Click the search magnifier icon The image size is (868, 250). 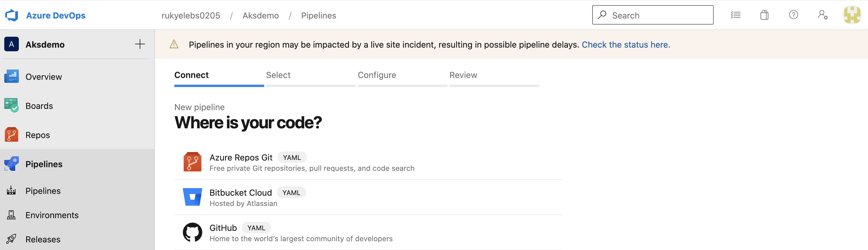pos(602,15)
